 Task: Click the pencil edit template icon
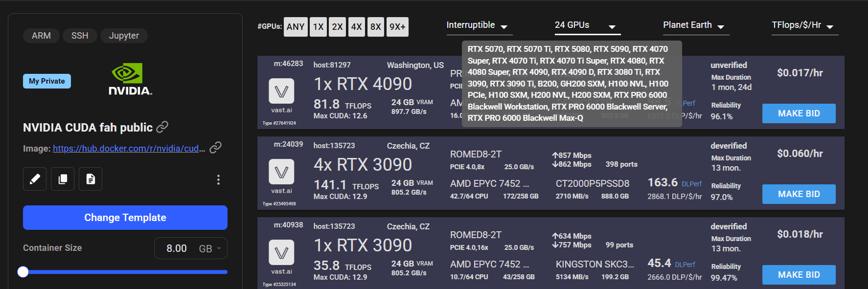point(35,179)
